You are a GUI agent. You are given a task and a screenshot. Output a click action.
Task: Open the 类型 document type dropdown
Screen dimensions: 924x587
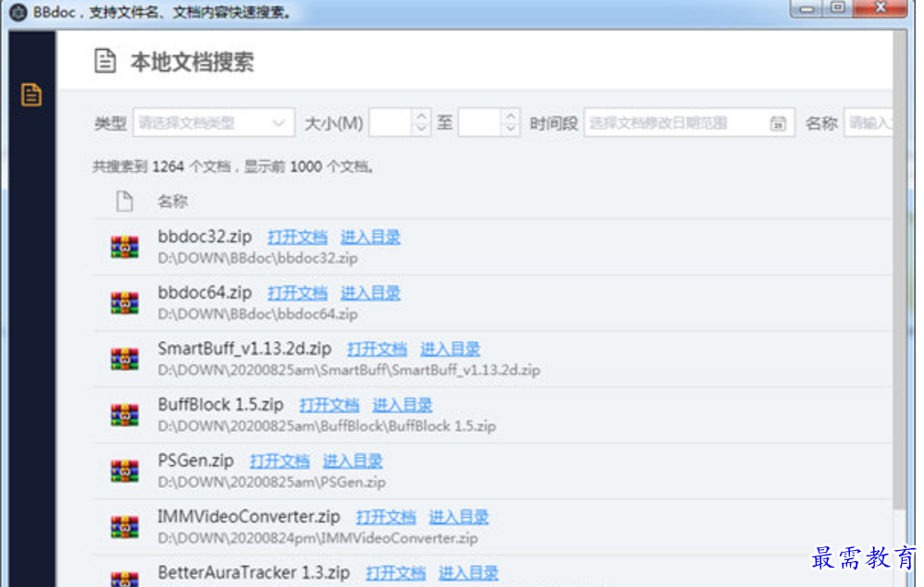tap(214, 122)
